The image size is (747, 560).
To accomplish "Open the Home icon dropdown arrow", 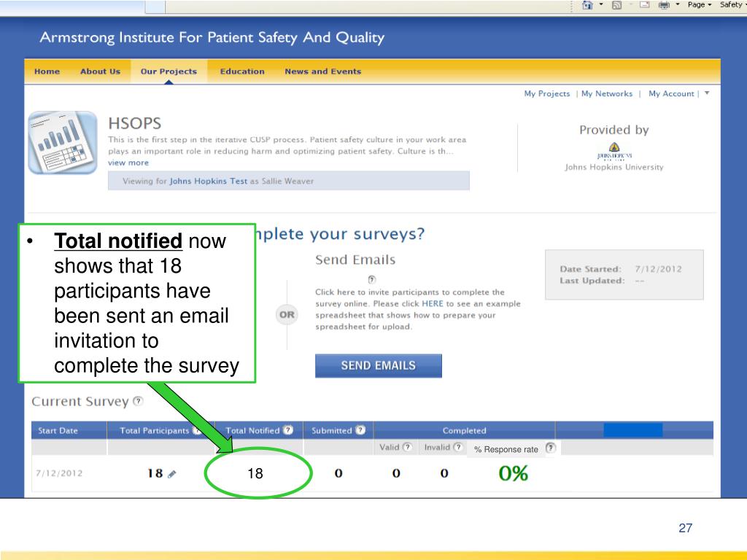I will click(x=601, y=5).
